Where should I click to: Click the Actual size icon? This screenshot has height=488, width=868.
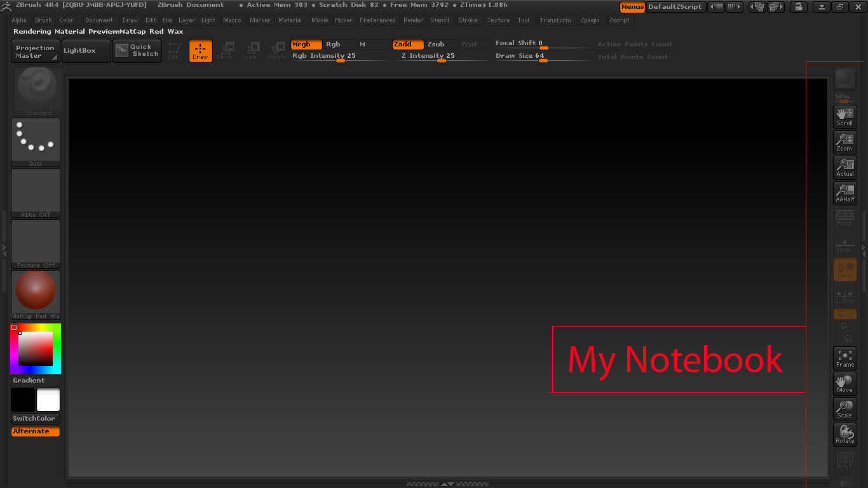click(x=844, y=167)
